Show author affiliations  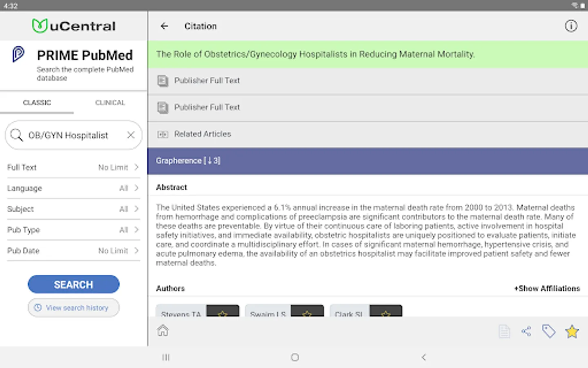547,288
